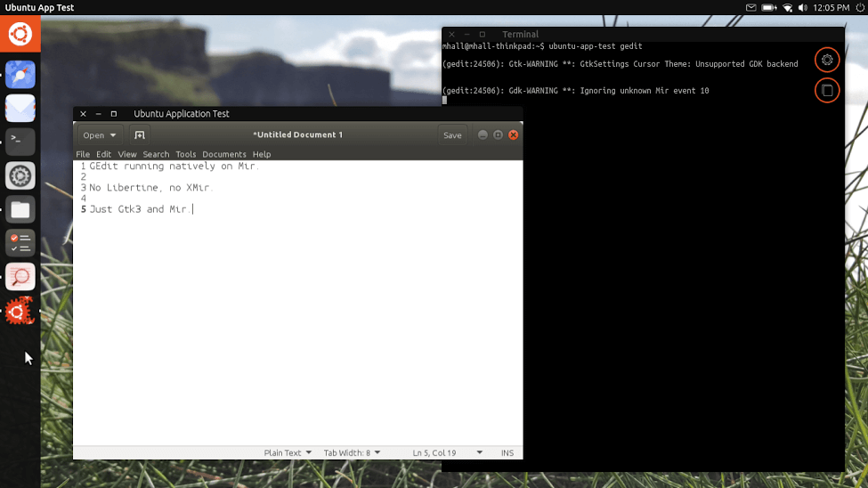Click the line "GEdit running natively on Mir."
This screenshot has width=868, height=488.
coord(174,167)
